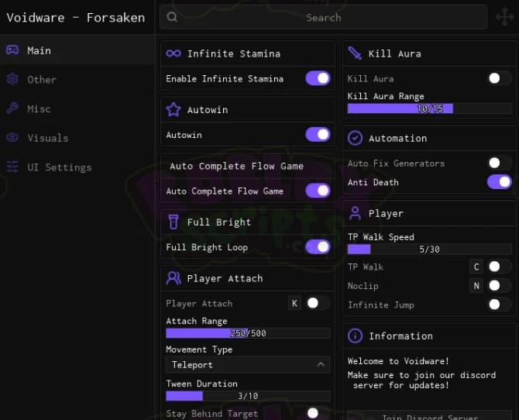The height and width of the screenshot is (420, 519).
Task: Click the Player person icon
Action: pos(355,213)
